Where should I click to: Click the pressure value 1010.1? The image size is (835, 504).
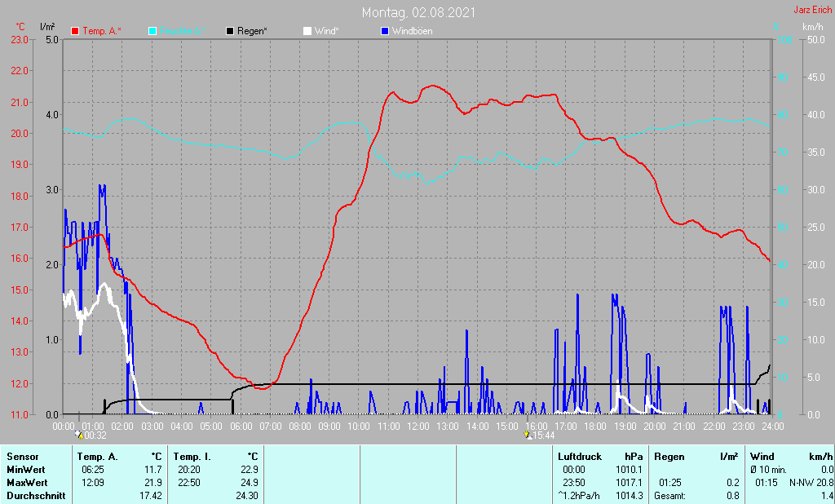(x=629, y=470)
